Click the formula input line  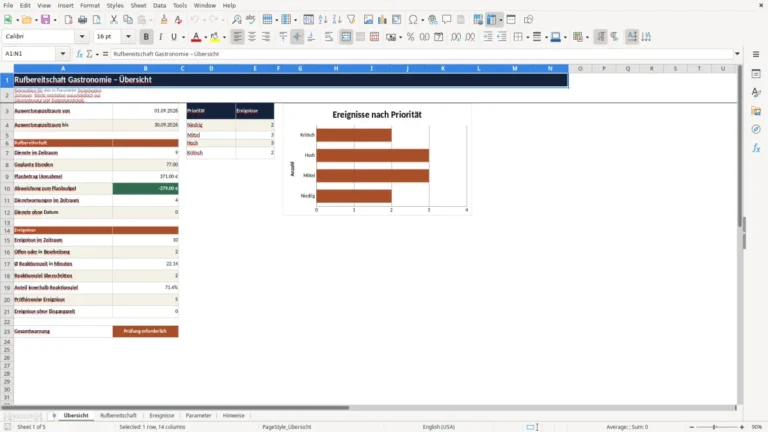pyautogui.click(x=421, y=54)
